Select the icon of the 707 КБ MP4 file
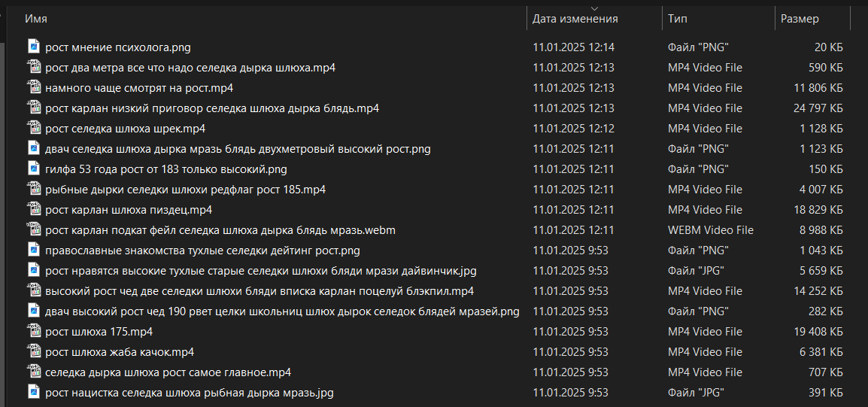The image size is (868, 407). click(x=35, y=372)
